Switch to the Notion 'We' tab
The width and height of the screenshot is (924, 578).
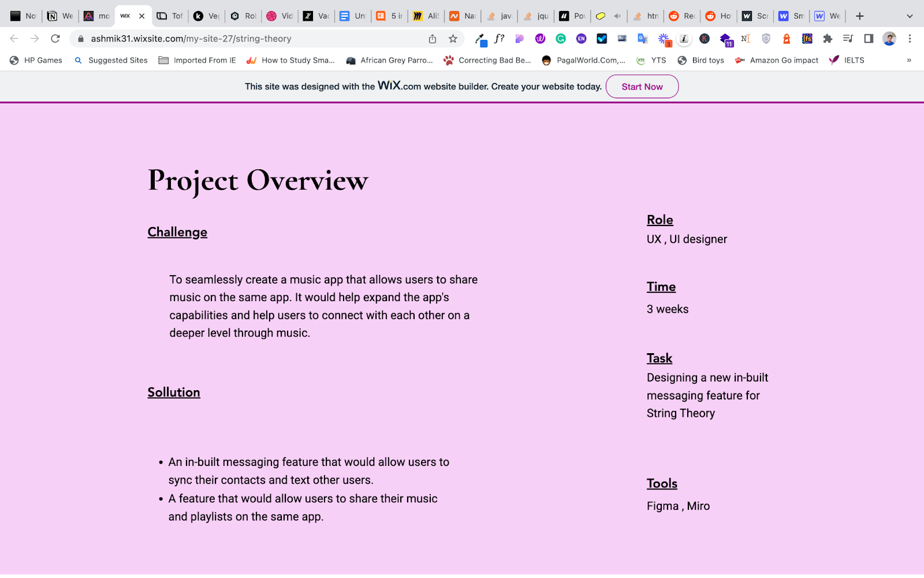(x=60, y=16)
